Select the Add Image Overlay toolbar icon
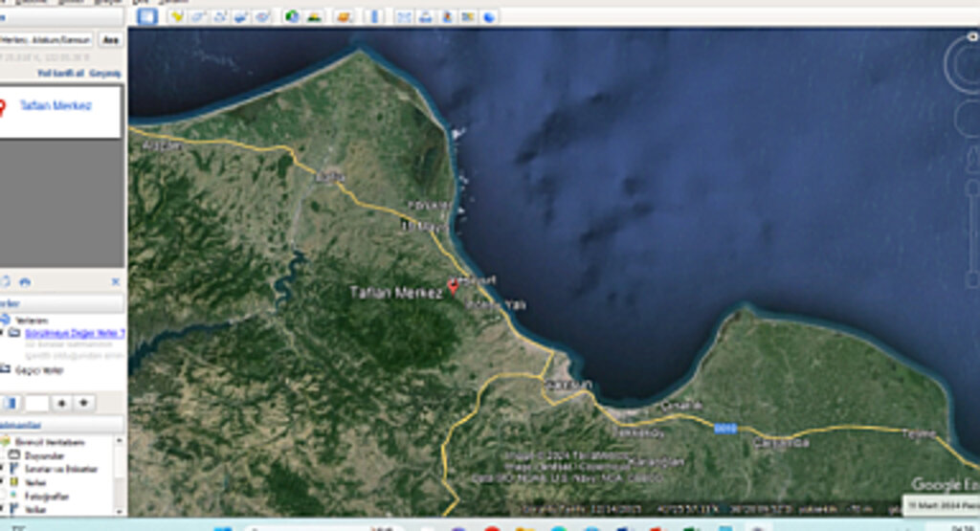 (240, 17)
